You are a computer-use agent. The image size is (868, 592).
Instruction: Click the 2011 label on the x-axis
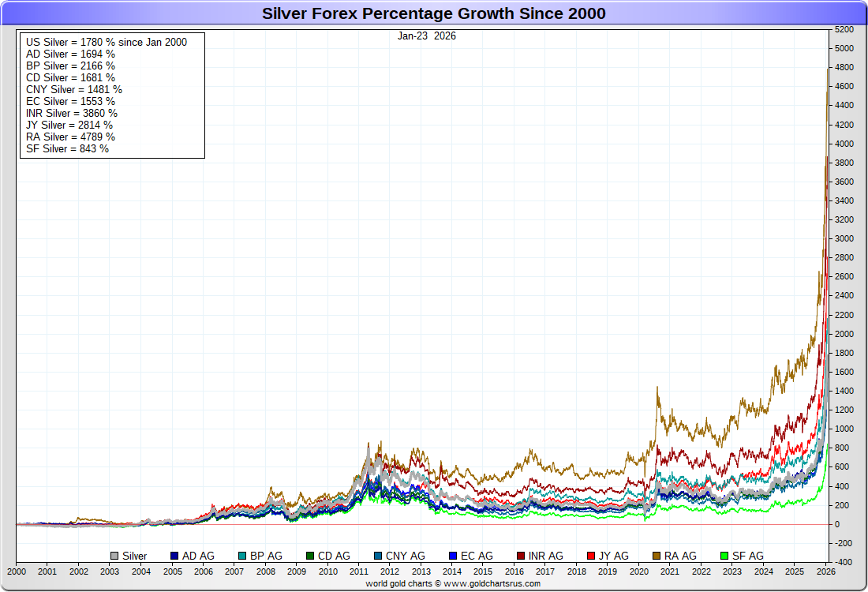tap(358, 571)
